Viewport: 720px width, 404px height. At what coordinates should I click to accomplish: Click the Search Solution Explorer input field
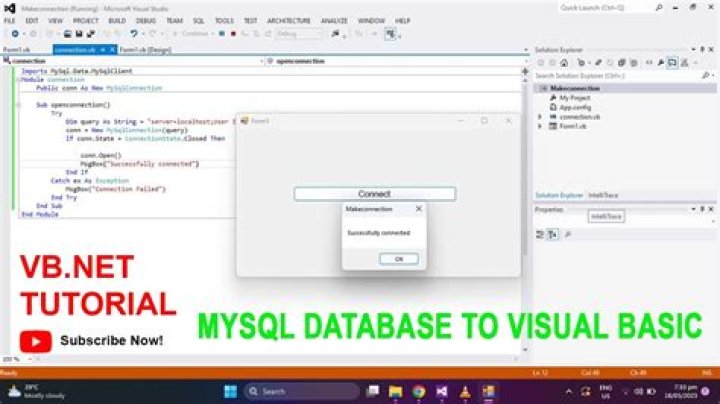point(618,76)
